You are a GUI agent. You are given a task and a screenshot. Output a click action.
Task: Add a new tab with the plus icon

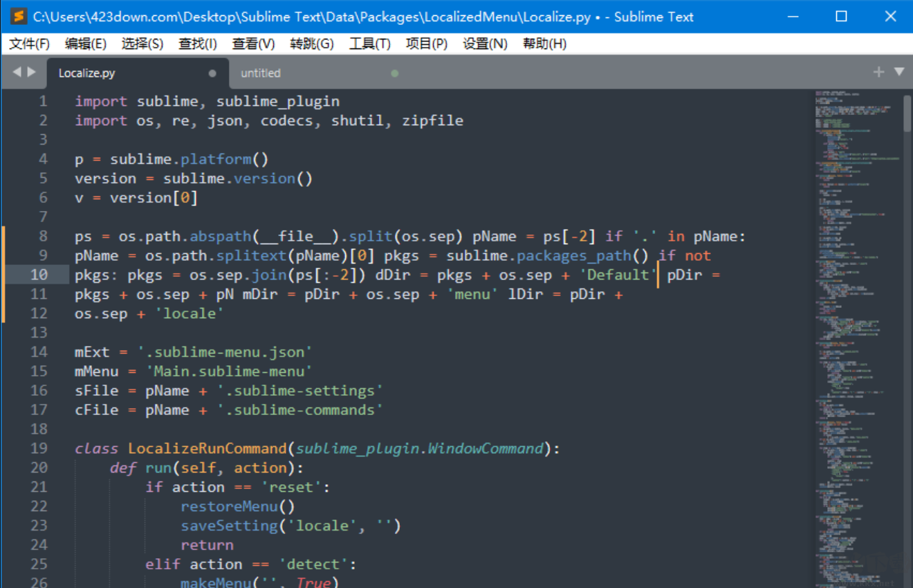tap(878, 72)
